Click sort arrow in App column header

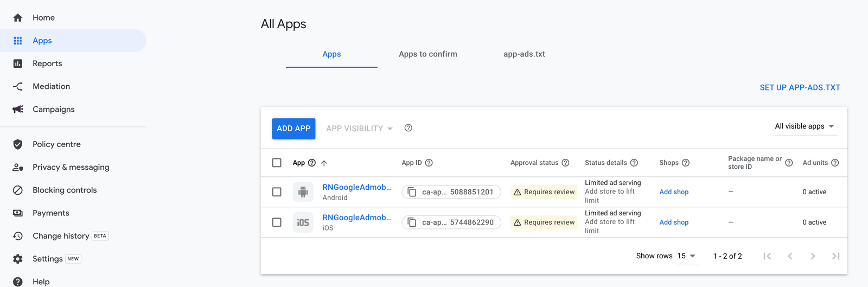click(x=324, y=163)
